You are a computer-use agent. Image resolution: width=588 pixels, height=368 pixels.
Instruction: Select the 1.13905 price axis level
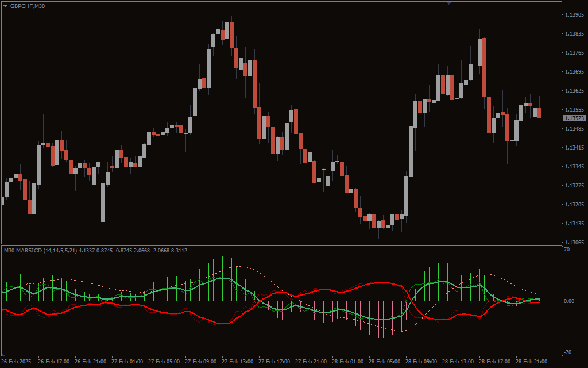(574, 15)
